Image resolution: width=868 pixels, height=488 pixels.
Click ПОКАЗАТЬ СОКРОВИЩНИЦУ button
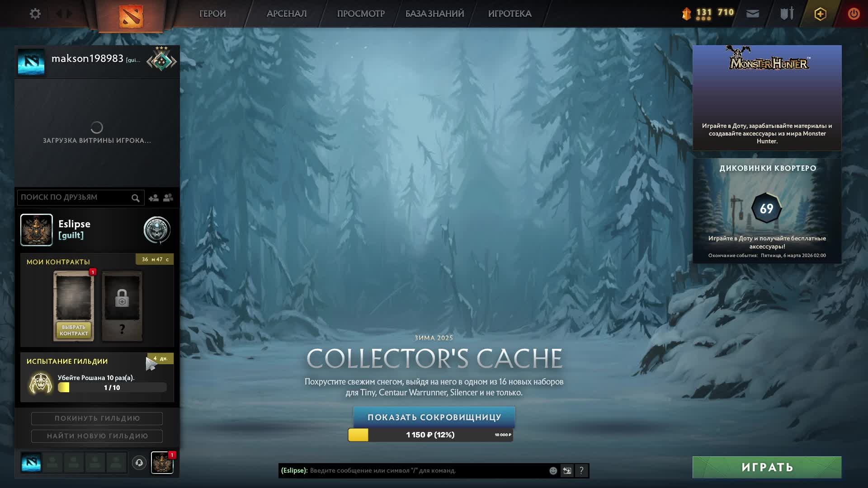point(434,417)
